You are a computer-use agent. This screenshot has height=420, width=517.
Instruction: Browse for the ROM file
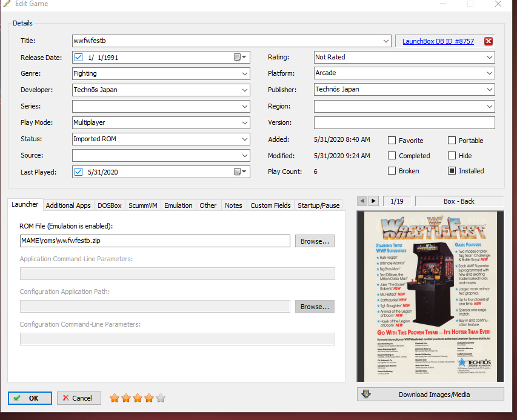point(315,241)
